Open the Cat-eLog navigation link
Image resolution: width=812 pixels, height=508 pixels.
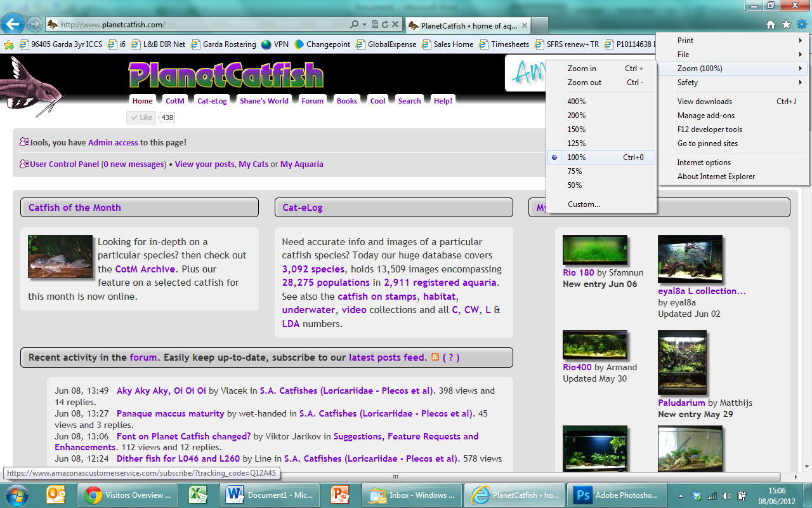pyautogui.click(x=212, y=101)
